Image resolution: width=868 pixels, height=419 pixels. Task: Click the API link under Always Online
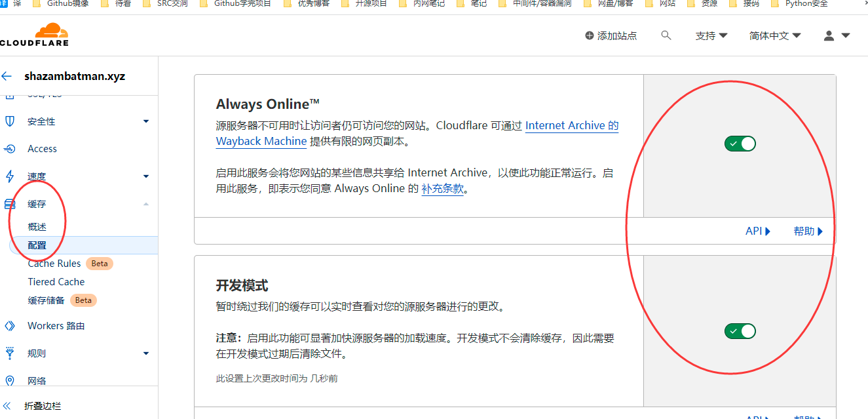click(758, 231)
